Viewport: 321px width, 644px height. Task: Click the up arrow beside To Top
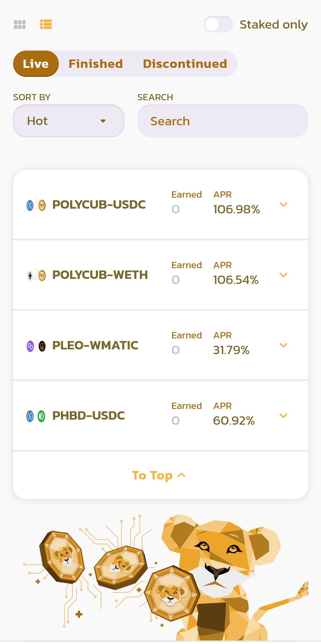click(182, 475)
